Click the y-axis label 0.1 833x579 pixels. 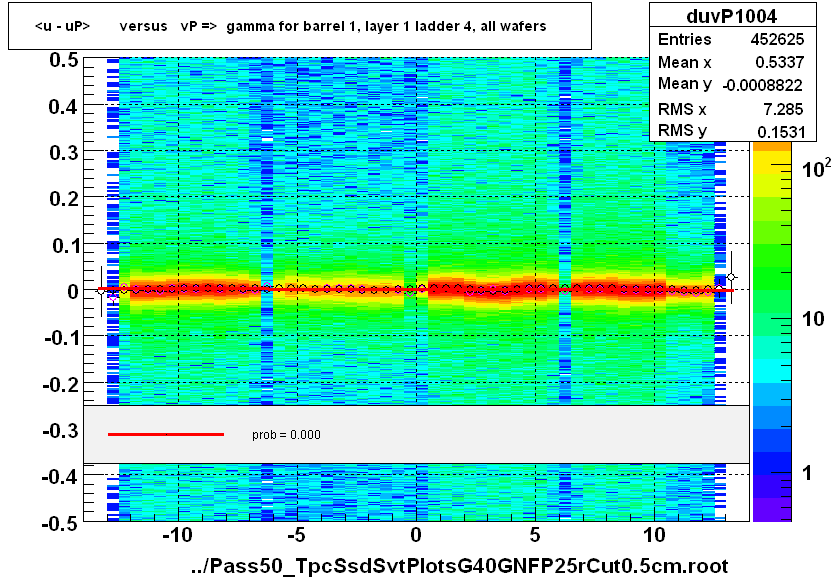pyautogui.click(x=65, y=245)
